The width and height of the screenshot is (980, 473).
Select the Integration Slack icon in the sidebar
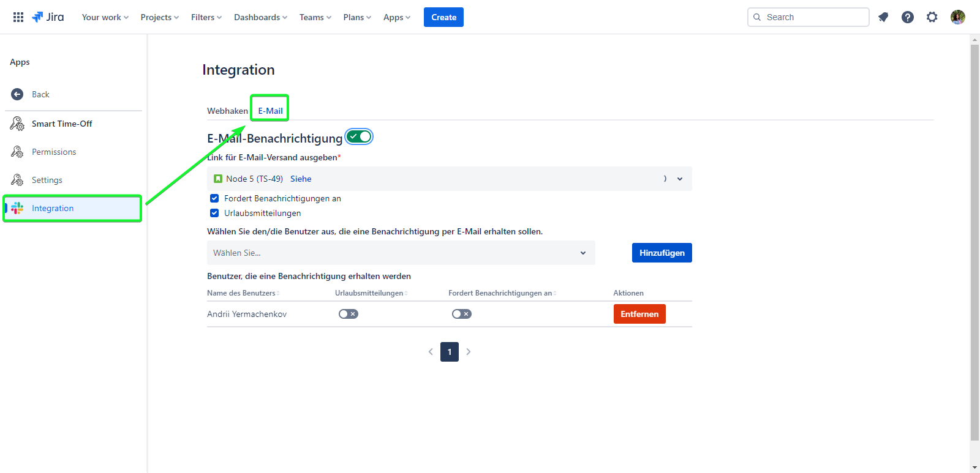click(x=17, y=208)
